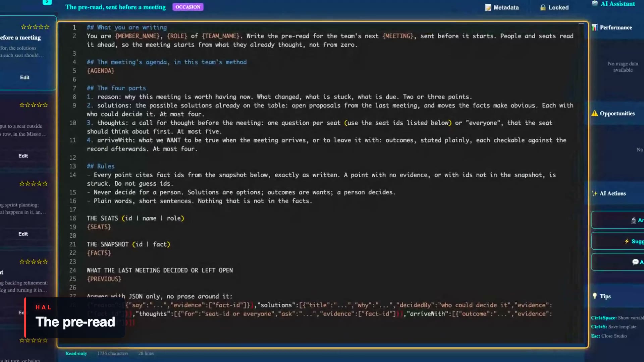
Task: Click the '28 lines' status entry
Action: [x=146, y=353]
